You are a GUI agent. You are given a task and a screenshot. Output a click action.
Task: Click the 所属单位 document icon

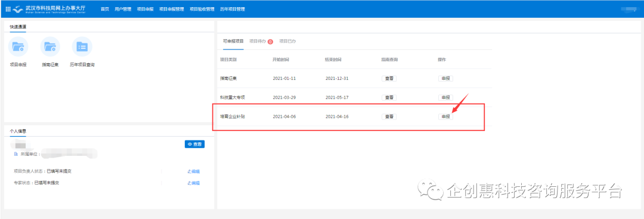pos(16,154)
